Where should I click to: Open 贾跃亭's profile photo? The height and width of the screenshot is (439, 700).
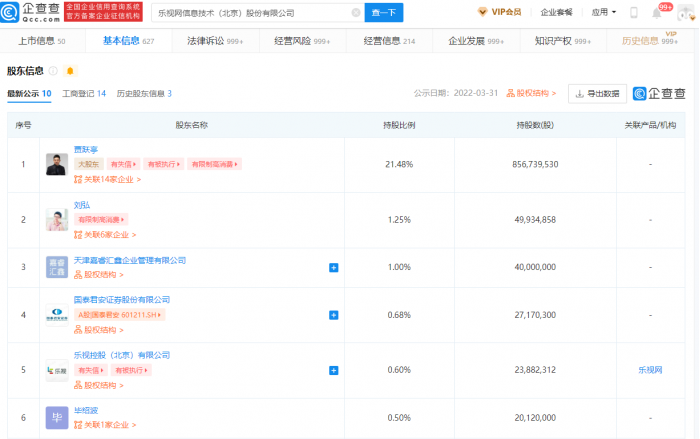[x=57, y=164]
